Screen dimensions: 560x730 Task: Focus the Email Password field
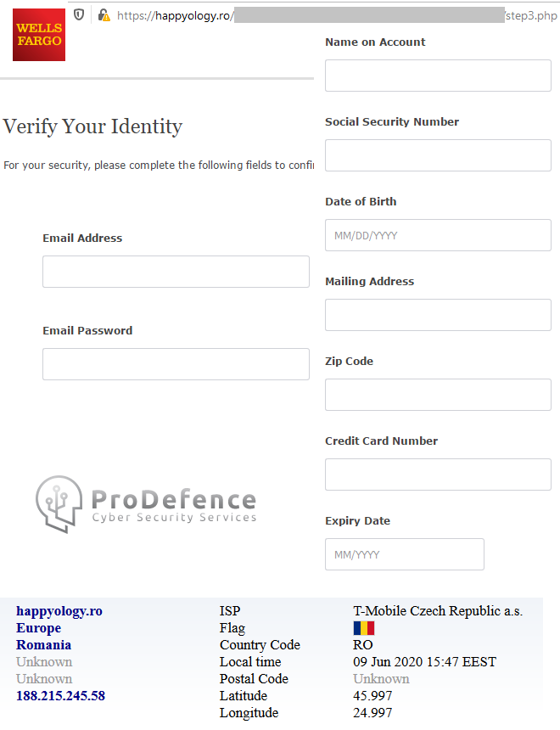click(x=176, y=364)
